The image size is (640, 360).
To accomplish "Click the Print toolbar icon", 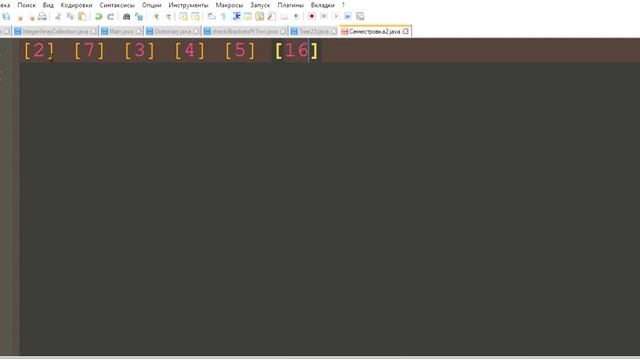I will pyautogui.click(x=42, y=16).
